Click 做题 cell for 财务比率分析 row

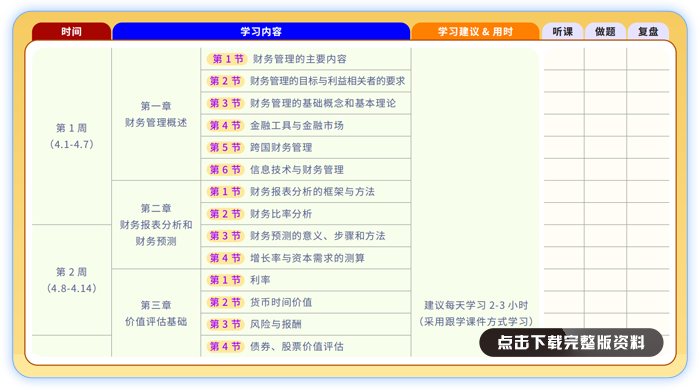click(605, 214)
